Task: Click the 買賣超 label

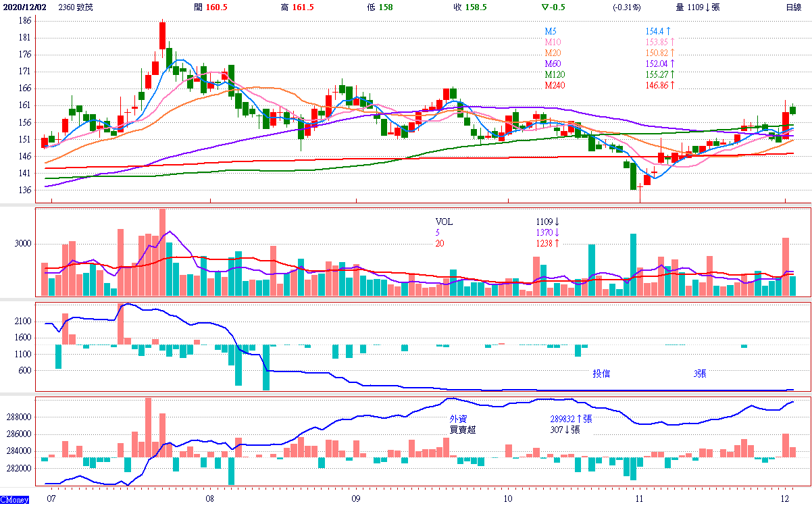Action: 462,430
